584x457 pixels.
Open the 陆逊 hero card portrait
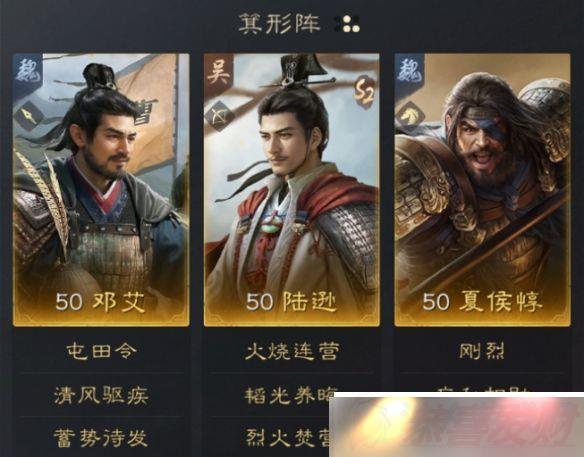coord(292,190)
